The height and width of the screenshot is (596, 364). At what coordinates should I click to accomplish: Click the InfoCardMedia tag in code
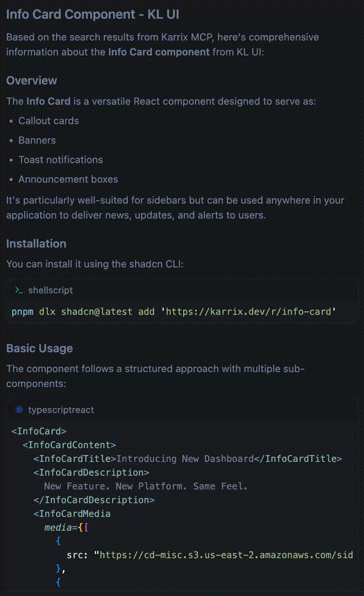click(72, 513)
